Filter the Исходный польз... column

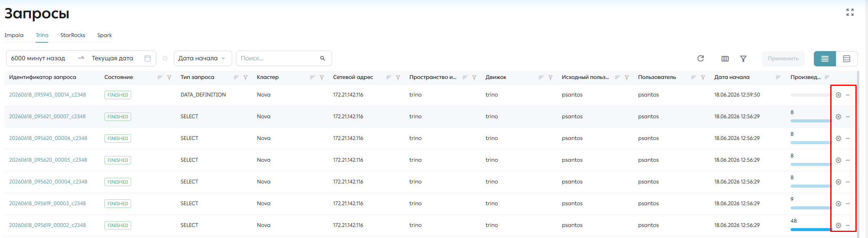click(627, 77)
